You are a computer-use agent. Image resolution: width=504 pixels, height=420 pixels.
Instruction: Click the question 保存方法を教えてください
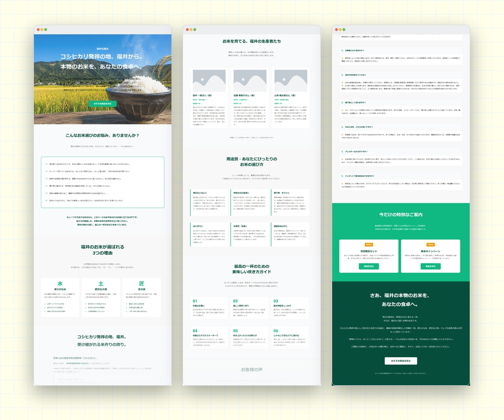356,75
